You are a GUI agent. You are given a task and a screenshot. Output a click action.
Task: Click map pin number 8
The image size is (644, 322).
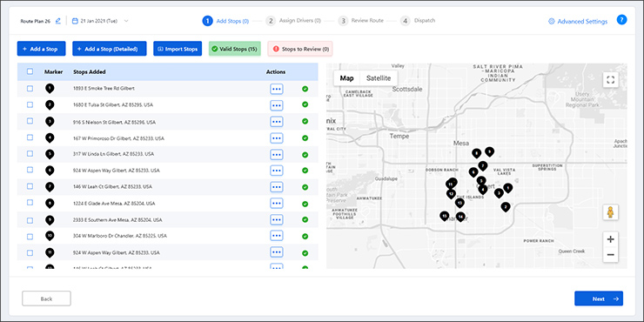476,153
